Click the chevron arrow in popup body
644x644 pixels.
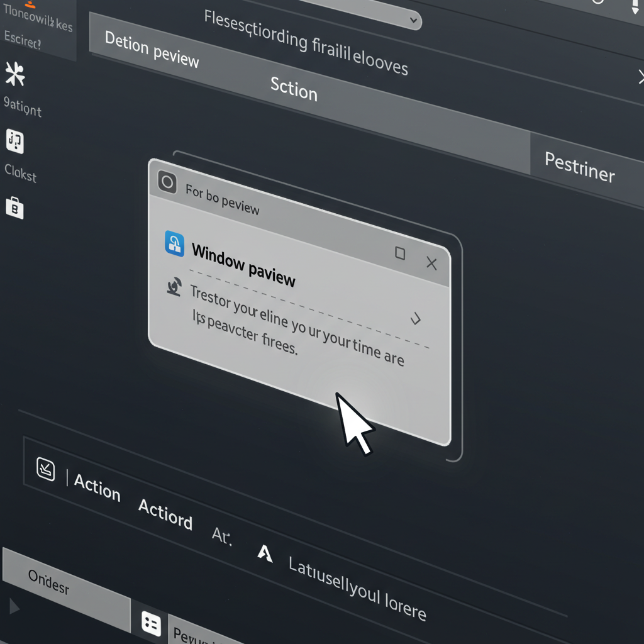coord(416,318)
